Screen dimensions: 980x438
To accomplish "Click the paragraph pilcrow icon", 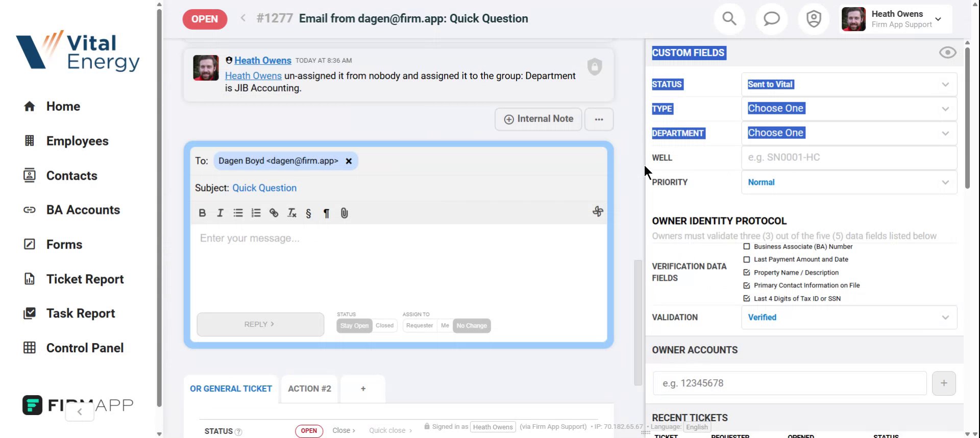I will pyautogui.click(x=326, y=213).
